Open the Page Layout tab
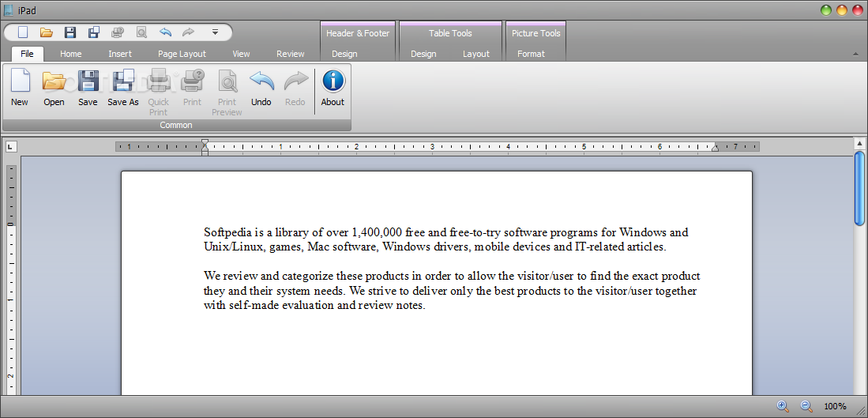868x418 pixels. click(182, 54)
